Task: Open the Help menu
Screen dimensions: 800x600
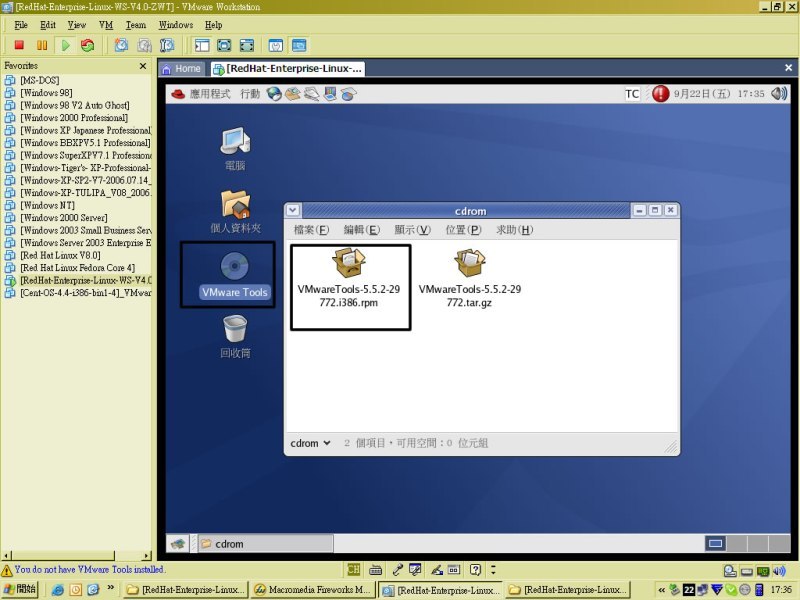Action: tap(213, 25)
